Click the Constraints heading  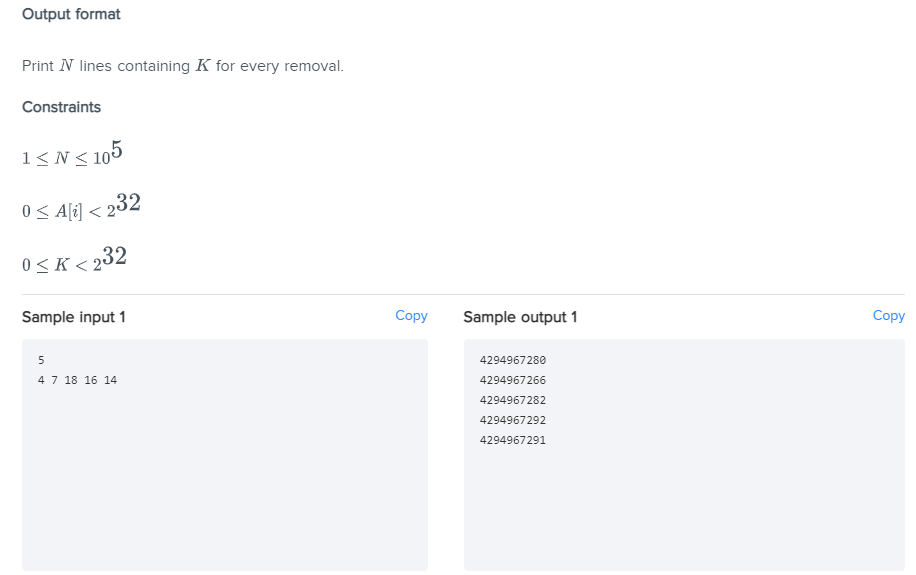pyautogui.click(x=61, y=107)
